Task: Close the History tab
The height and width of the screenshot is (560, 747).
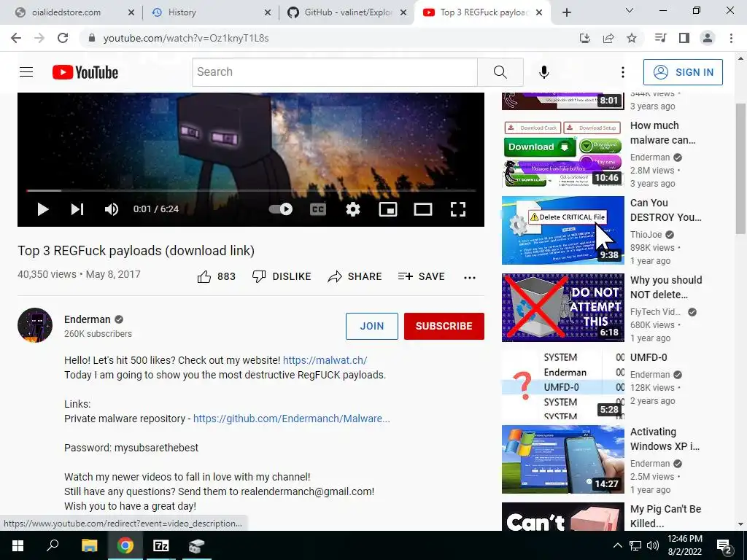Action: 268,12
